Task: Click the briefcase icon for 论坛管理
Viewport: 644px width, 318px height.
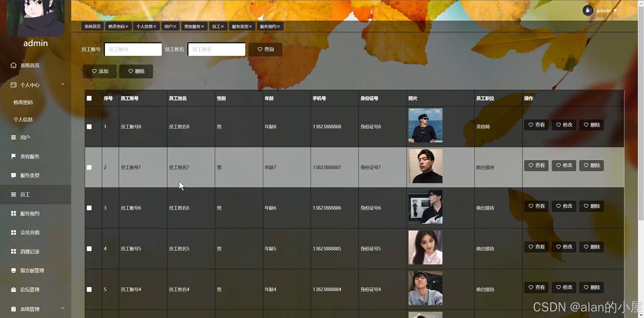Action: pos(14,290)
